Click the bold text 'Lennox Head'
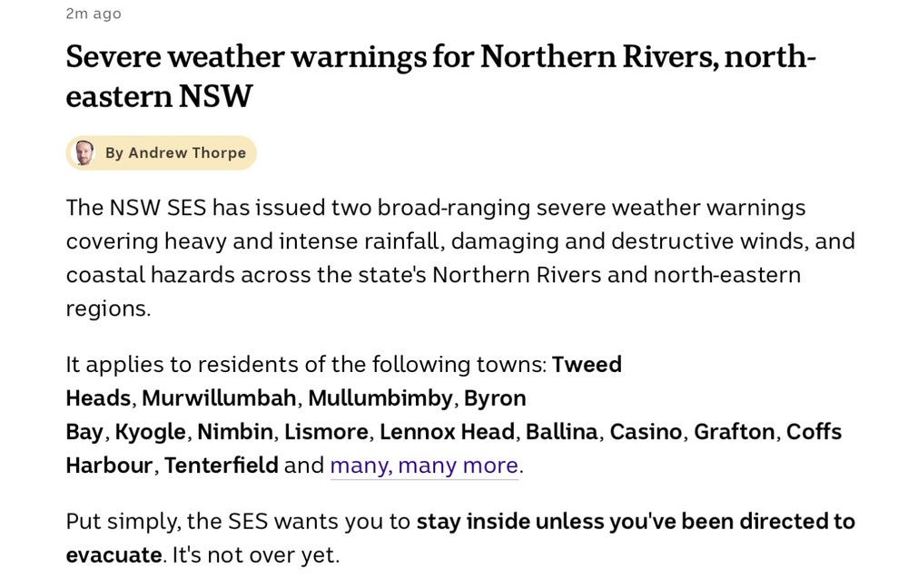The width and height of the screenshot is (908, 588). (x=447, y=432)
